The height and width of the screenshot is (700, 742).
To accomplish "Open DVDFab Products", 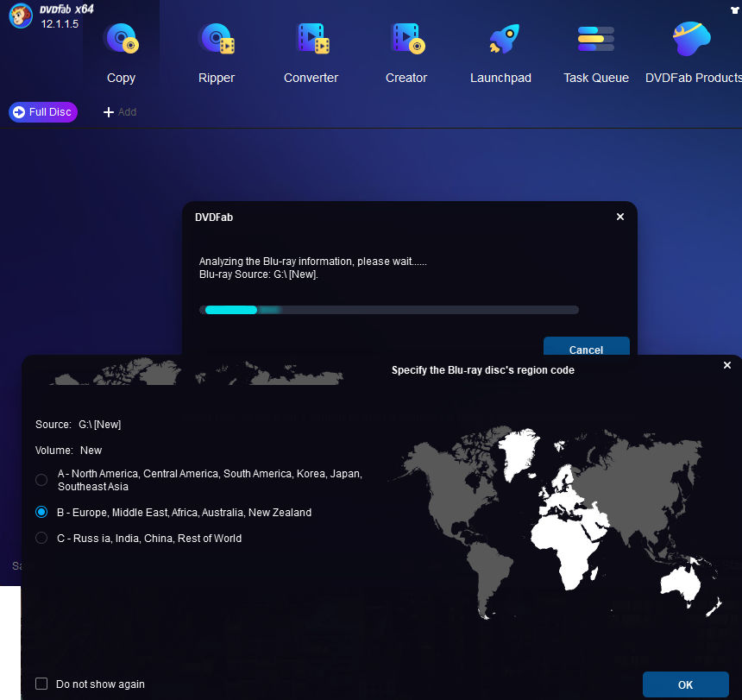I will coord(694,53).
